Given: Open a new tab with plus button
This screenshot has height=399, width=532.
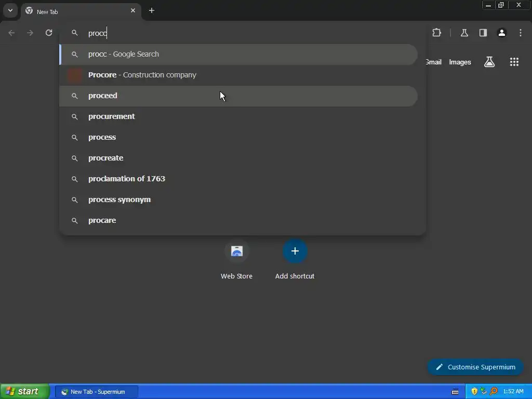Looking at the screenshot, I should pos(152,10).
